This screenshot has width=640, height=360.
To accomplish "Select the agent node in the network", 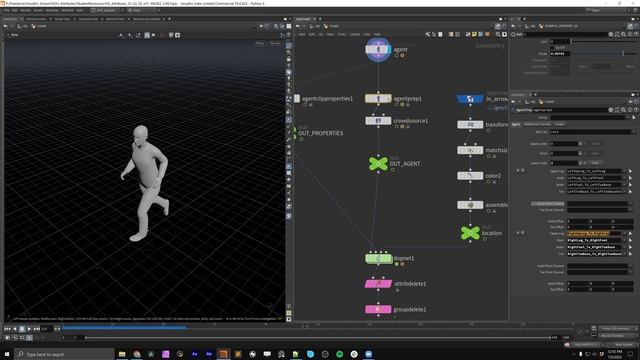I will pos(378,49).
